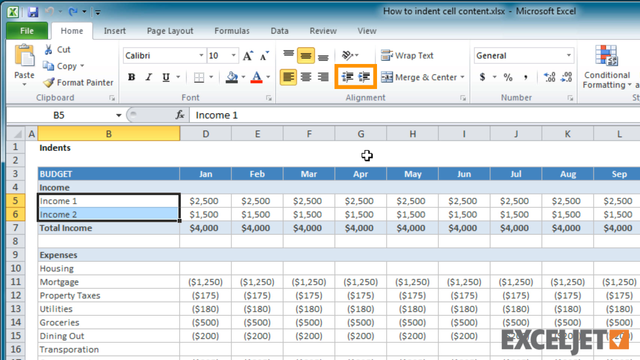Expand the Copy dropdown arrow
Image resolution: width=640 pixels, height=360 pixels.
(x=82, y=66)
